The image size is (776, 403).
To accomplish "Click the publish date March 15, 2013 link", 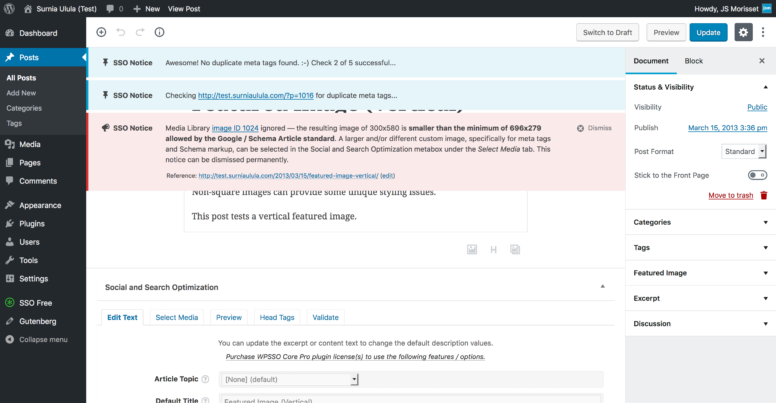I will point(728,128).
